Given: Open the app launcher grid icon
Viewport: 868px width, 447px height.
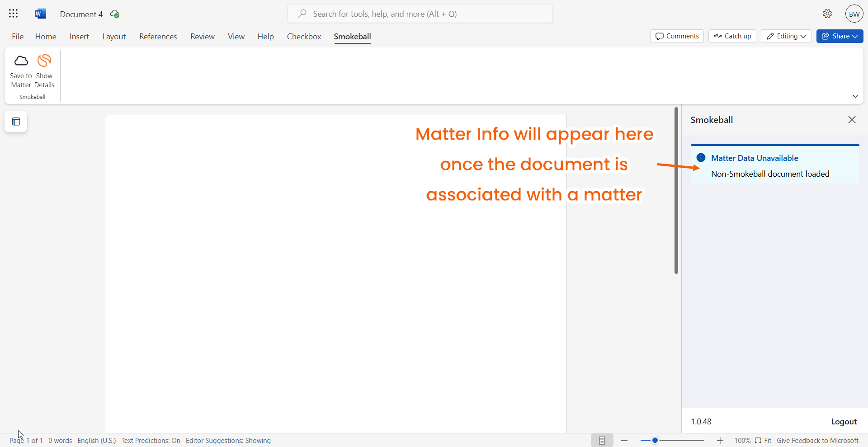Looking at the screenshot, I should [13, 14].
